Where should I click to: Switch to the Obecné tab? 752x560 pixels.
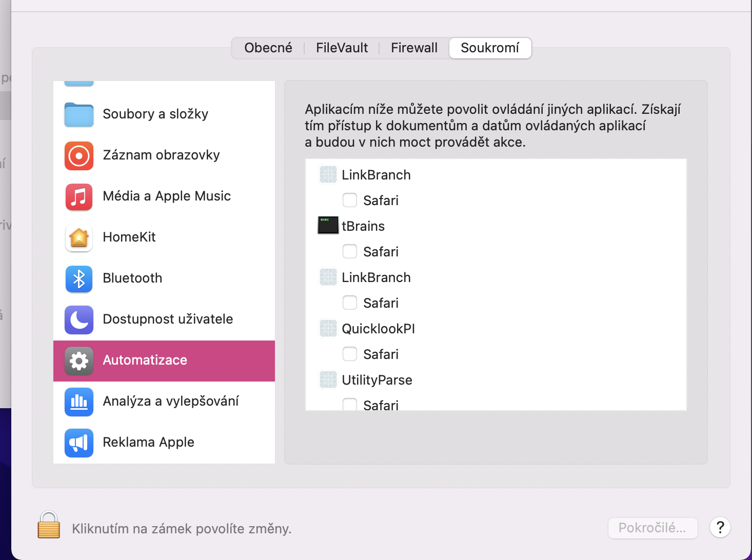[x=268, y=48]
